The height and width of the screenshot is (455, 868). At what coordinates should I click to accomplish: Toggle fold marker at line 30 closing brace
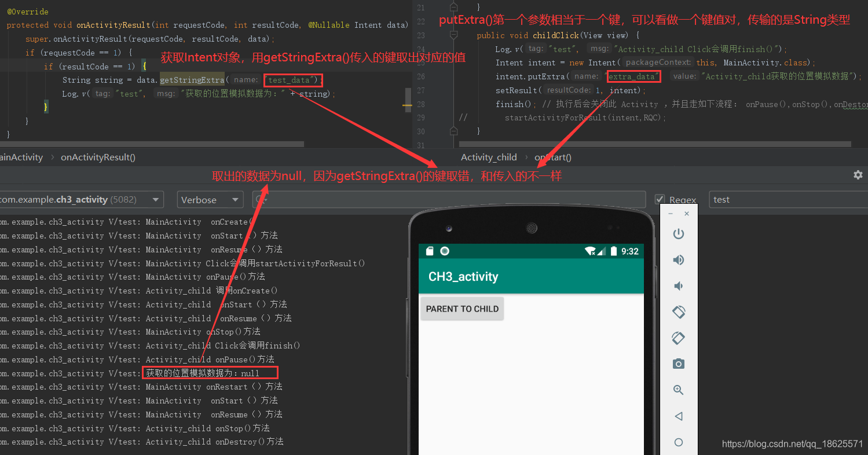point(453,131)
